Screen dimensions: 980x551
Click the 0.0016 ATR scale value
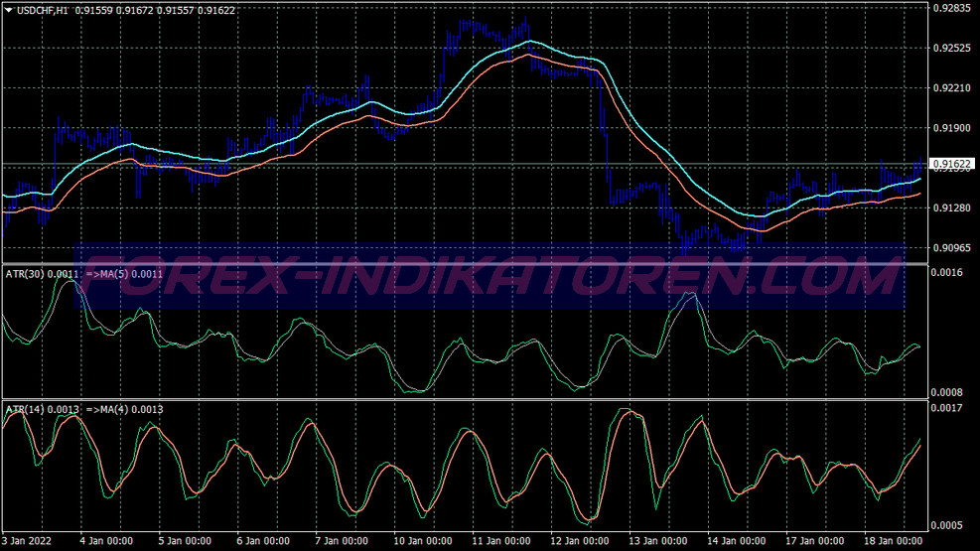[x=946, y=272]
